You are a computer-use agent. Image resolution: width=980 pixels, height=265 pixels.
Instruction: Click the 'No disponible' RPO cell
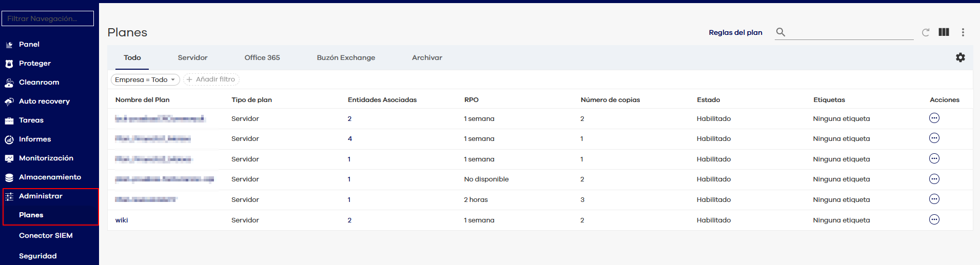(486, 179)
